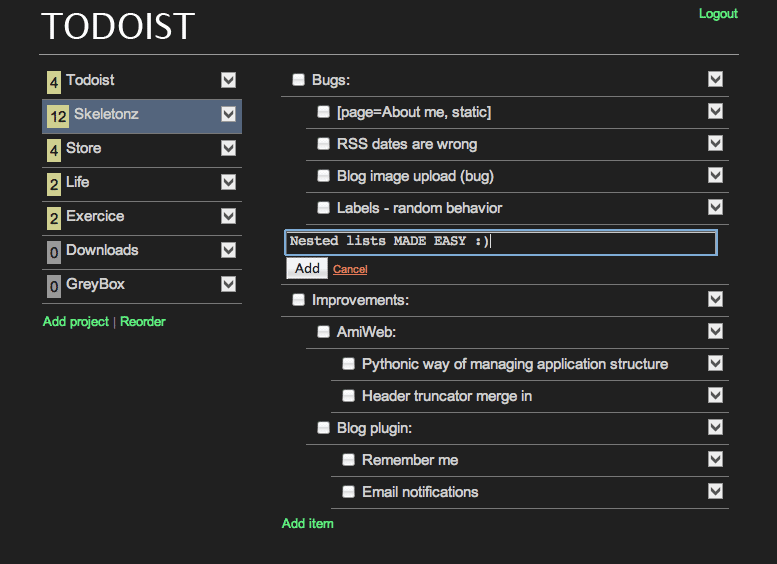Click the Exercice project arrow icon
The width and height of the screenshot is (777, 564).
click(228, 216)
